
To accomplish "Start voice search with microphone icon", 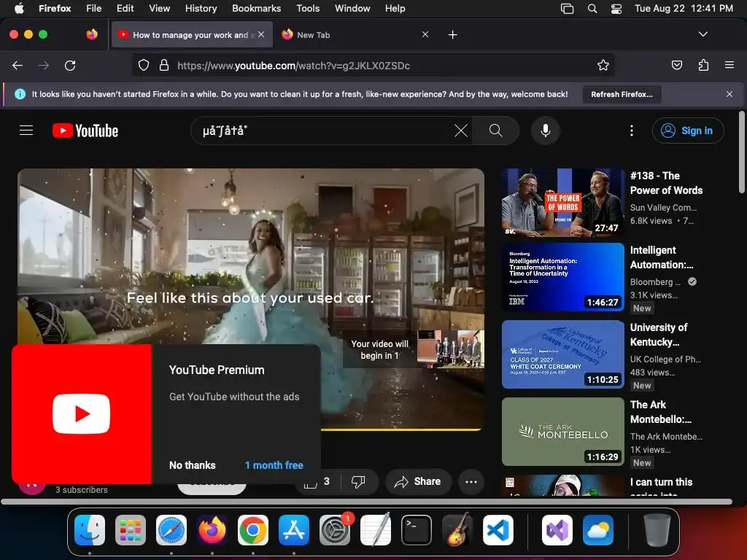I will point(546,131).
